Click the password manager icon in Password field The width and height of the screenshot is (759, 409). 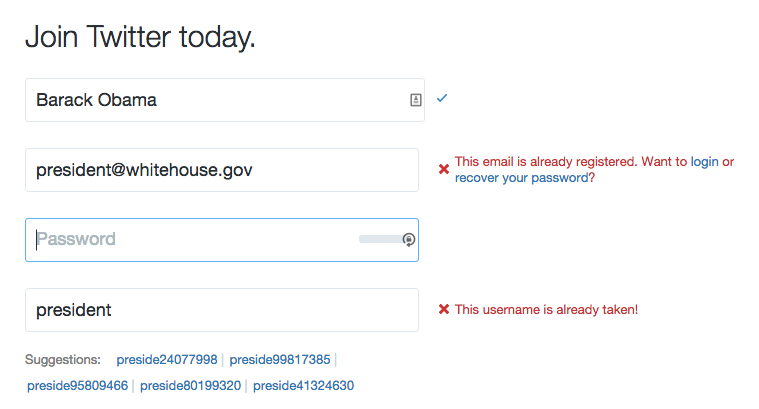(408, 239)
